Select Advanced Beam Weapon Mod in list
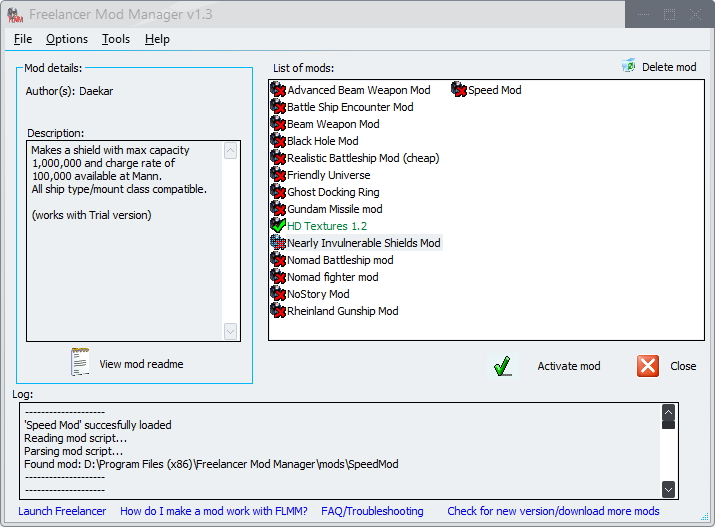715x527 pixels. point(358,90)
